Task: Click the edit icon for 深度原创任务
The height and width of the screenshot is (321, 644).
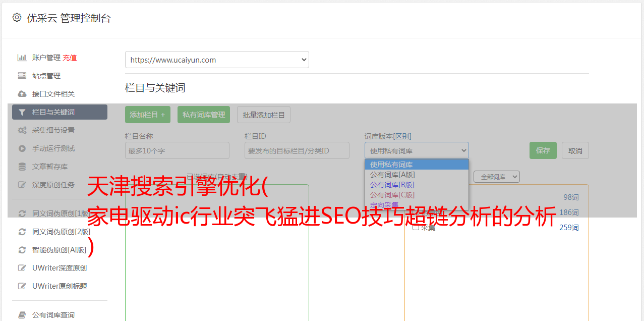Action: point(22,185)
